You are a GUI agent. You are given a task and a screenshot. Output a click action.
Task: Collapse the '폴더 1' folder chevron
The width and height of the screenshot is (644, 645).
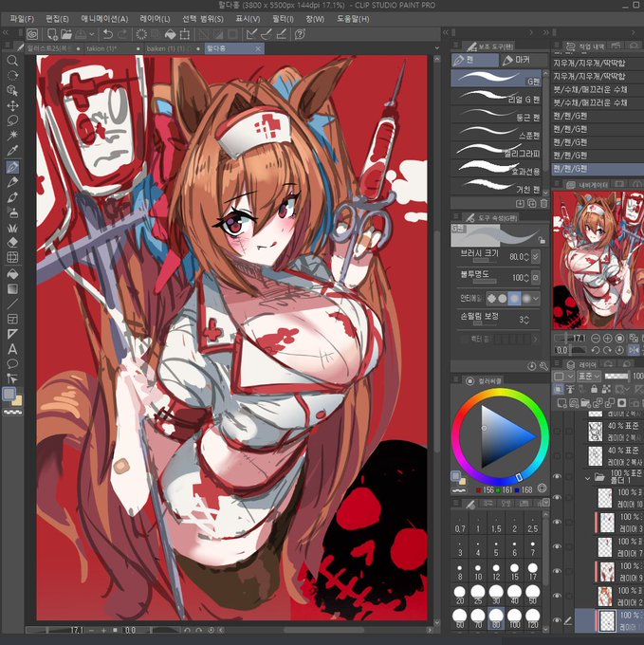(587, 478)
